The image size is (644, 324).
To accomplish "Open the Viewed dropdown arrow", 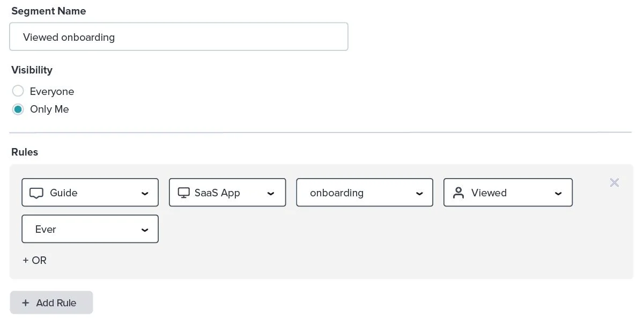I will click(558, 194).
